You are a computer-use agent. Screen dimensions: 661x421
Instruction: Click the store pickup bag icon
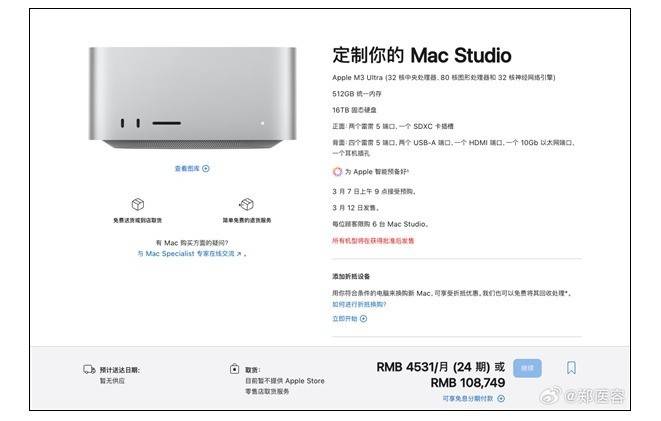click(x=234, y=369)
